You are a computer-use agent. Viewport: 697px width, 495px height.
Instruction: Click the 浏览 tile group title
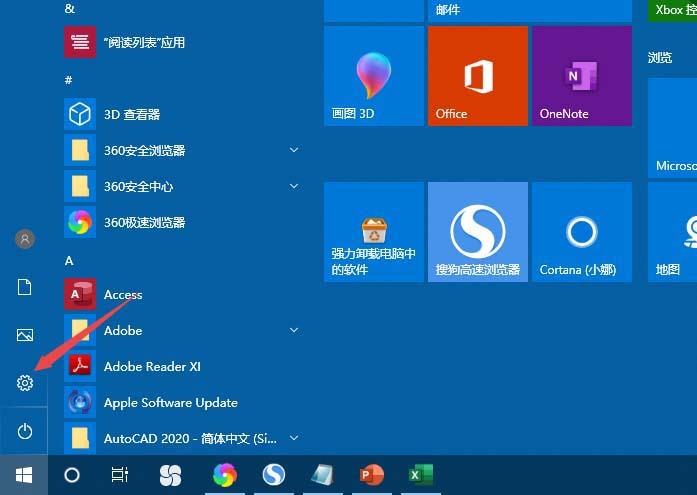click(x=660, y=58)
